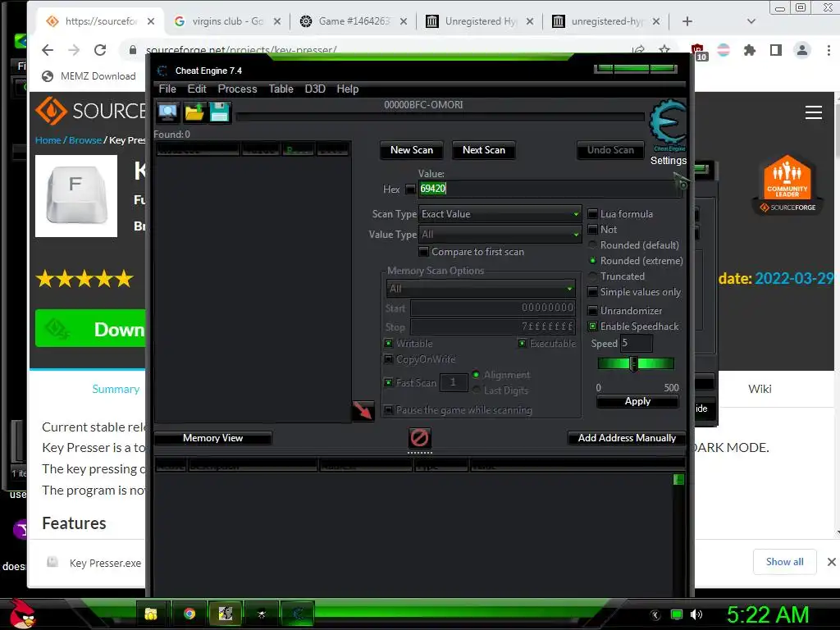Click the volume speaker tray icon
Viewport: 840px width, 630px height.
[x=696, y=614]
